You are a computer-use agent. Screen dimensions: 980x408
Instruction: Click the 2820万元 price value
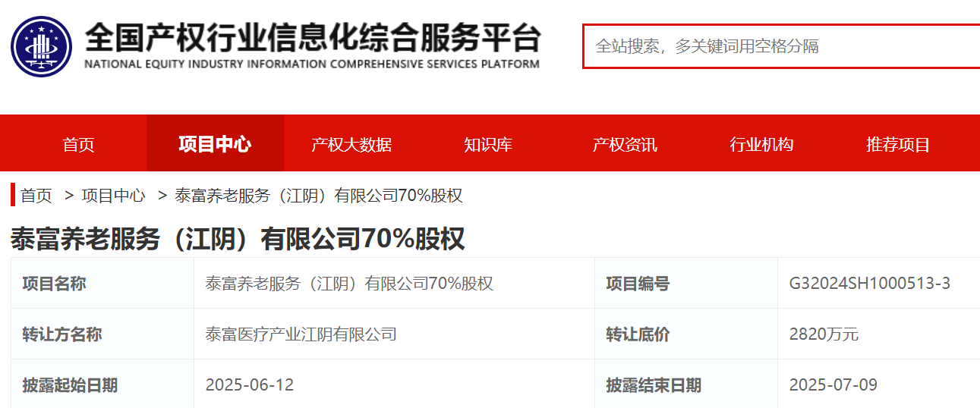[x=824, y=334]
